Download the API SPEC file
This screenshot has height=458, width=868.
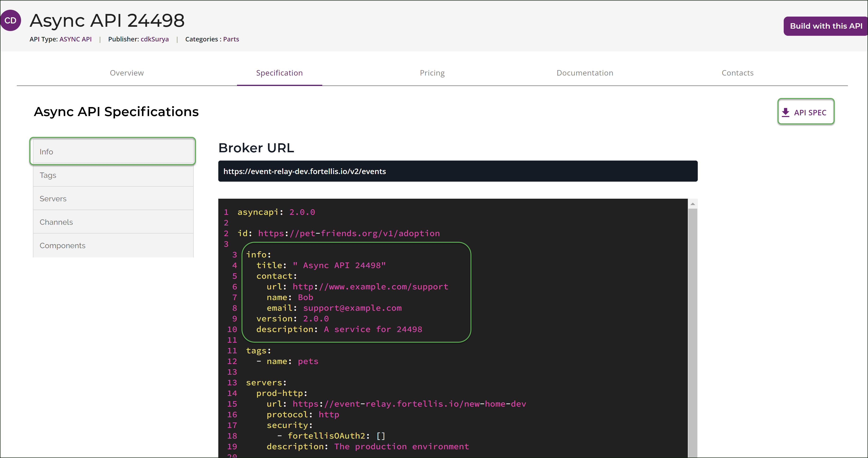click(x=806, y=112)
